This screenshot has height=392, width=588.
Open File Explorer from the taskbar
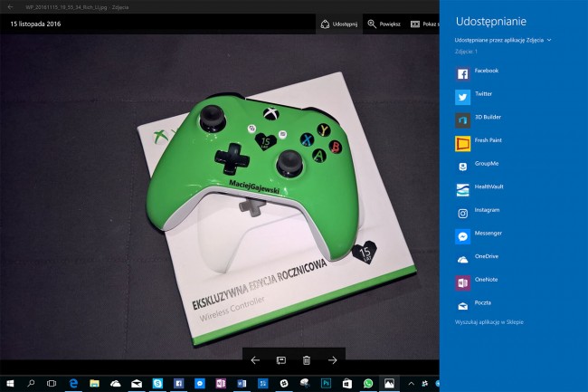(94, 383)
